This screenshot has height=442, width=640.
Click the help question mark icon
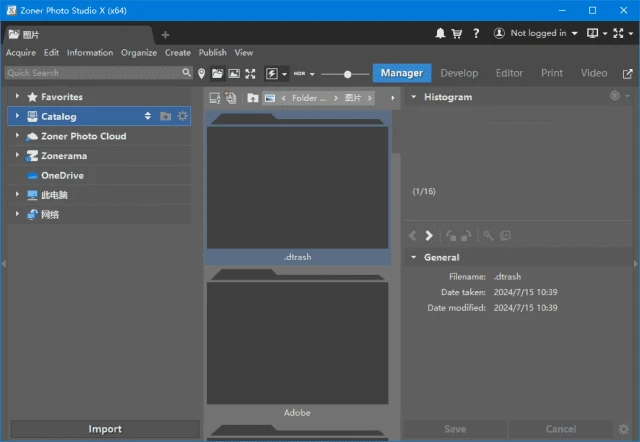[474, 33]
